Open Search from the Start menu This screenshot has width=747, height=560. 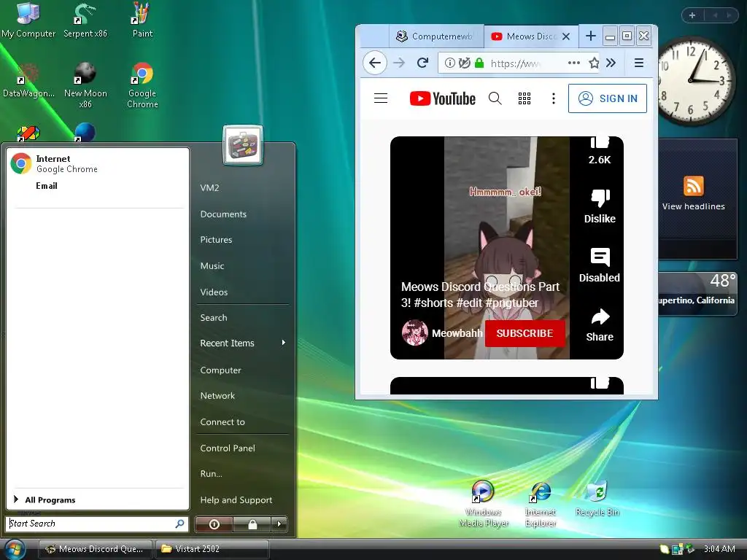(214, 317)
